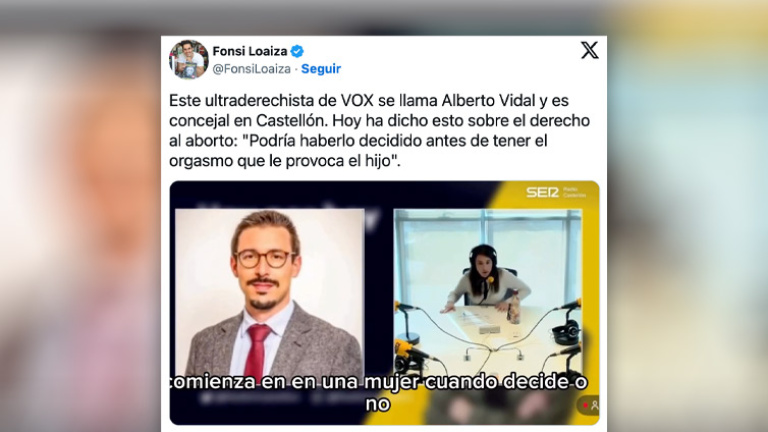Click the black headphones on the studio table

pyautogui.click(x=567, y=331)
